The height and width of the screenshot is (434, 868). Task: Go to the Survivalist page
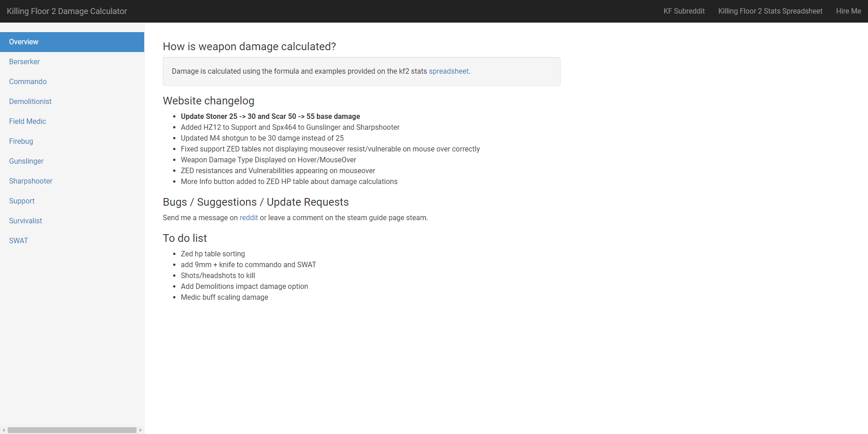point(72,221)
